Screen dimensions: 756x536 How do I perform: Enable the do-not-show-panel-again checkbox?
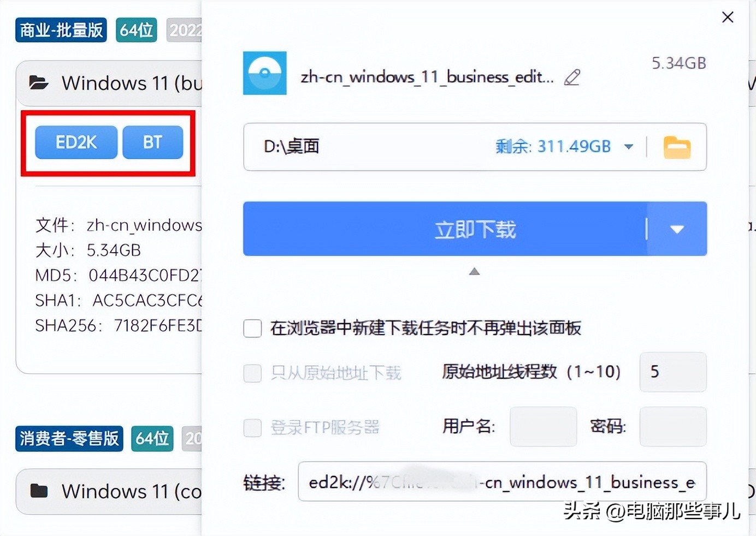(252, 329)
